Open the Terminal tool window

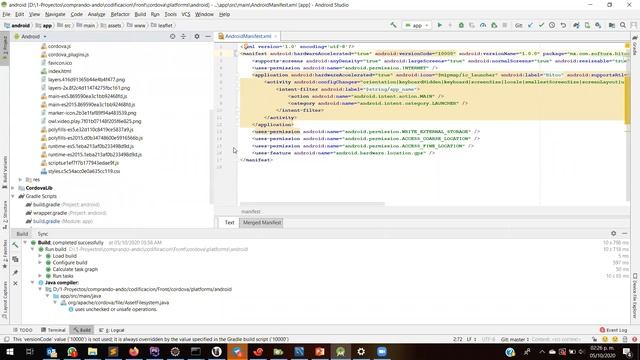point(53,330)
